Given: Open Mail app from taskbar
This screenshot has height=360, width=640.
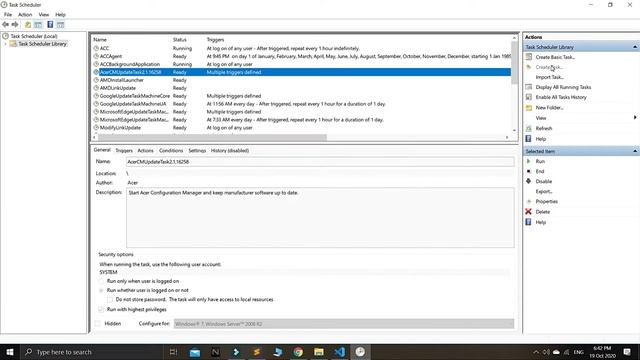Looking at the screenshot, I should 195,352.
